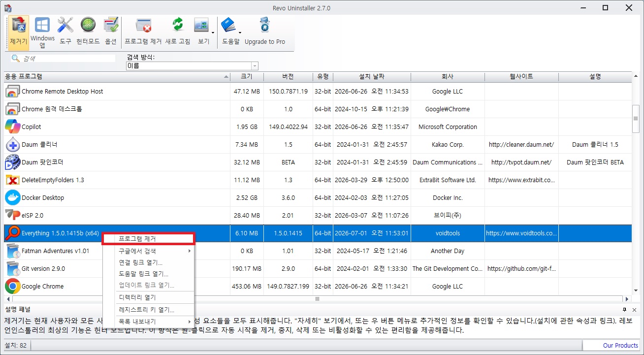Select the Chrome Remote Desktop Host icon

coord(12,92)
